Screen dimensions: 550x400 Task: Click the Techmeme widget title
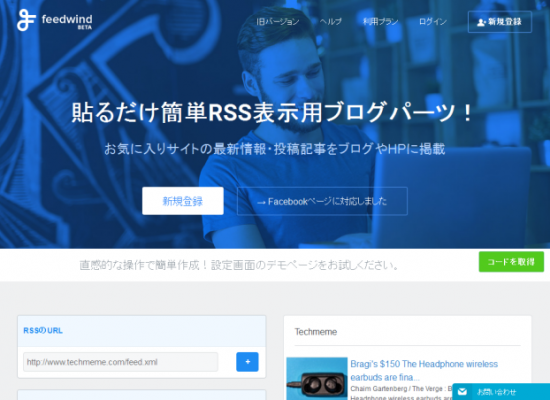(x=316, y=332)
